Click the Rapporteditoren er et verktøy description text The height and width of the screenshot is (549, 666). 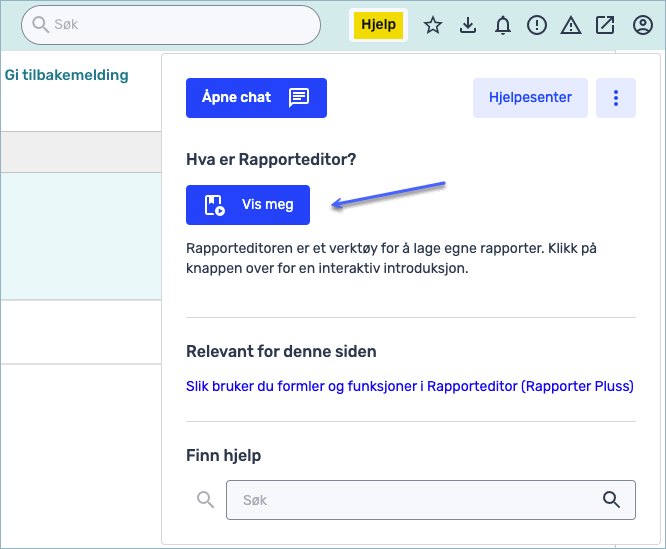tap(391, 258)
